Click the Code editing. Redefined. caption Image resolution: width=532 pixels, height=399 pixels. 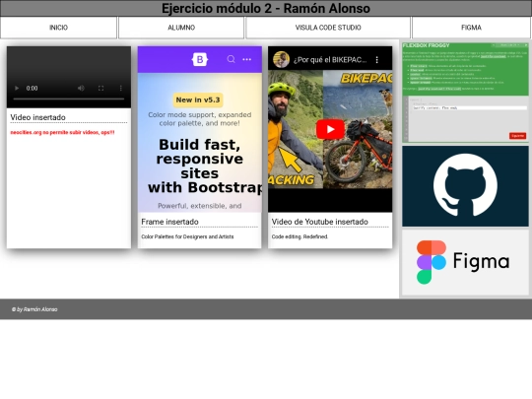(x=299, y=236)
